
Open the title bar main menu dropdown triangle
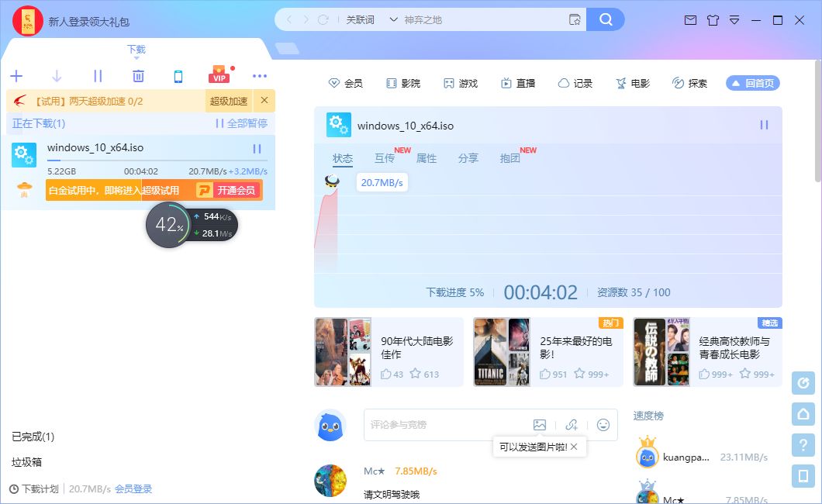734,20
